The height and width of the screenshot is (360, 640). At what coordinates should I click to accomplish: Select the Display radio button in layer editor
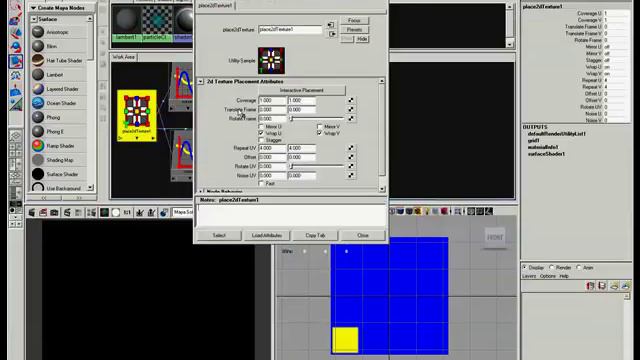click(525, 267)
